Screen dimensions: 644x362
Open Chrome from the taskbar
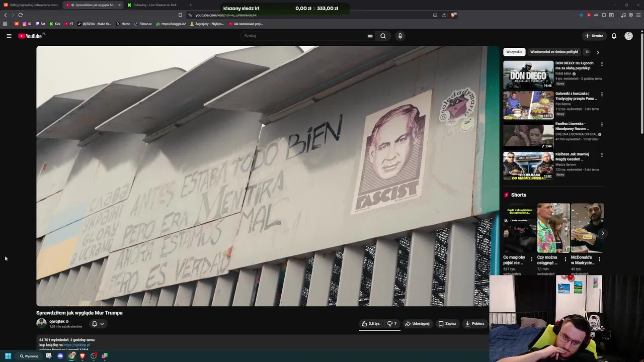[x=71, y=356]
